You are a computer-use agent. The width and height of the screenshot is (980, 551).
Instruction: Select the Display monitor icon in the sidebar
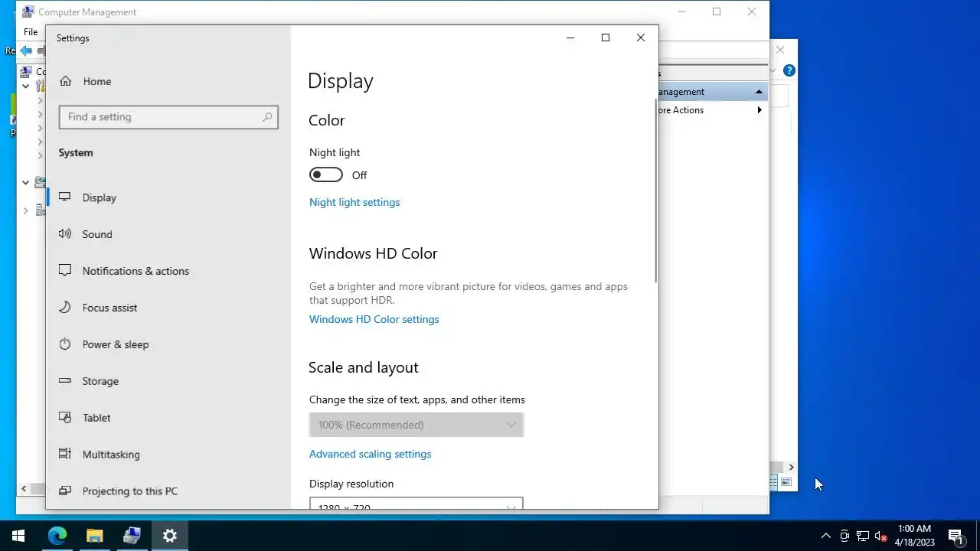point(65,197)
